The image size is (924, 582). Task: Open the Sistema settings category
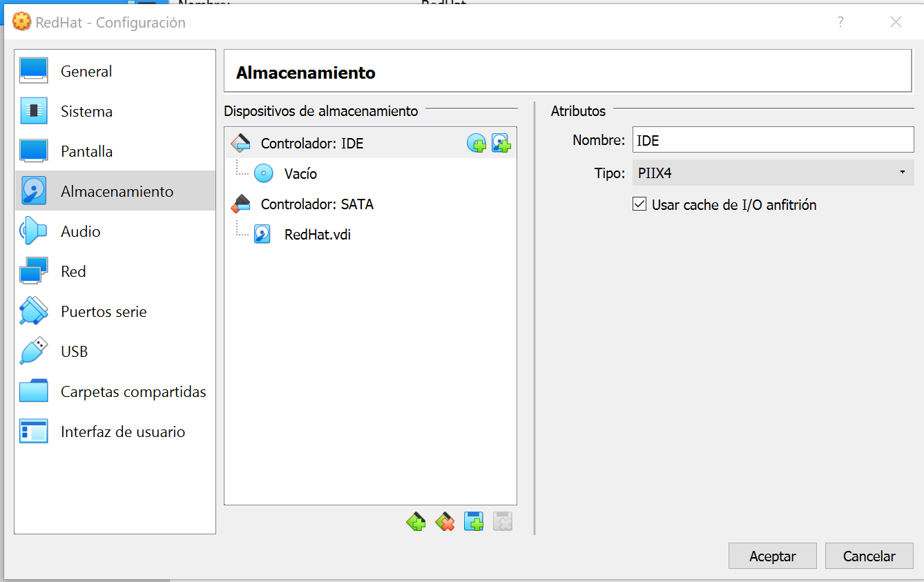coord(115,111)
